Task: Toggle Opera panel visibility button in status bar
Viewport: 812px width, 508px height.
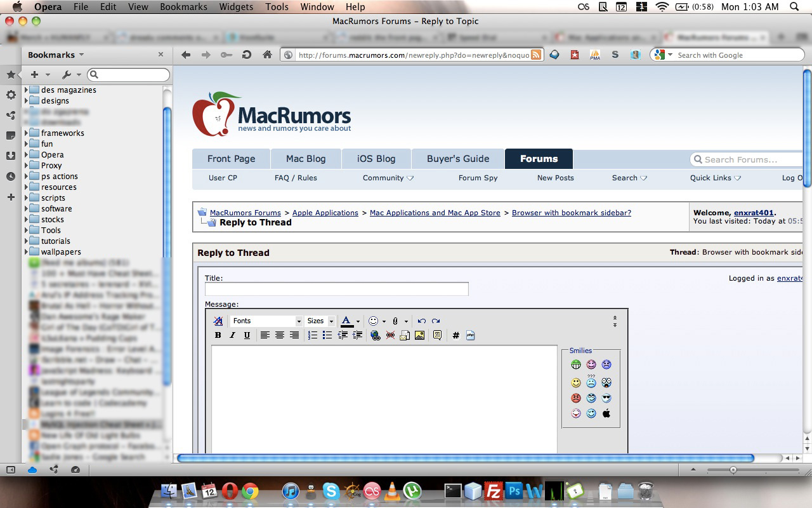Action: coord(11,470)
